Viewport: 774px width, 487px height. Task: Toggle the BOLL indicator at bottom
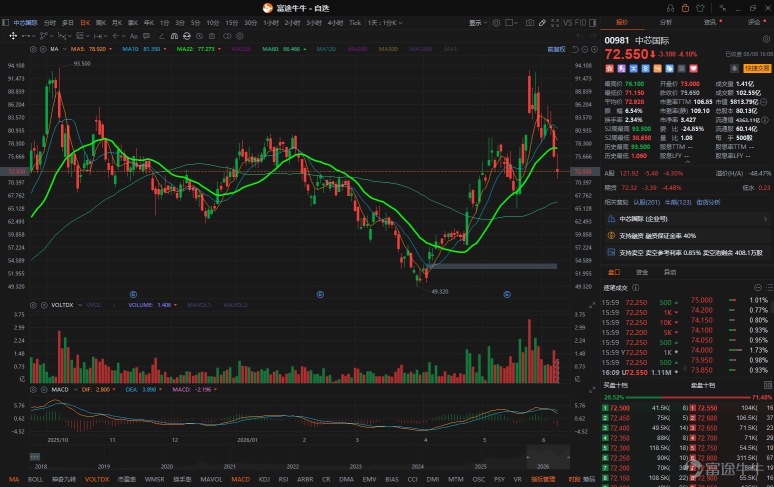click(x=36, y=479)
